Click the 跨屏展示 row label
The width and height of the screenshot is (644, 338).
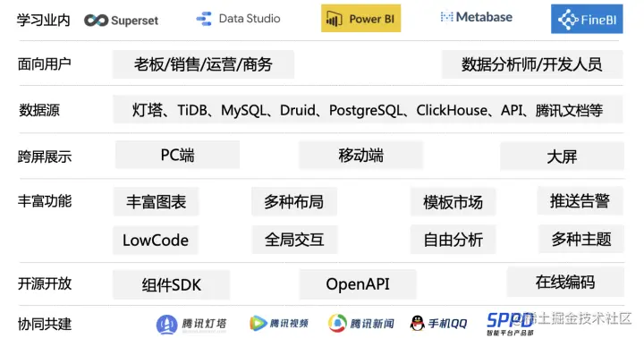45,156
